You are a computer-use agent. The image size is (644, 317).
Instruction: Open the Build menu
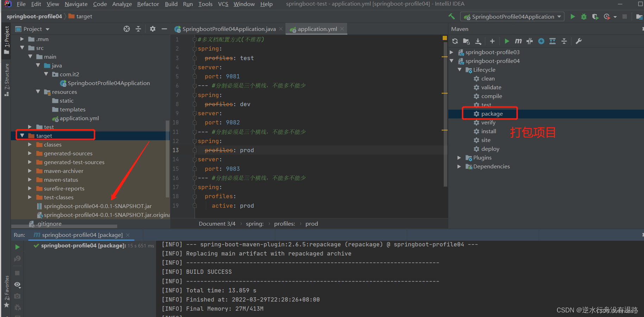coord(171,4)
